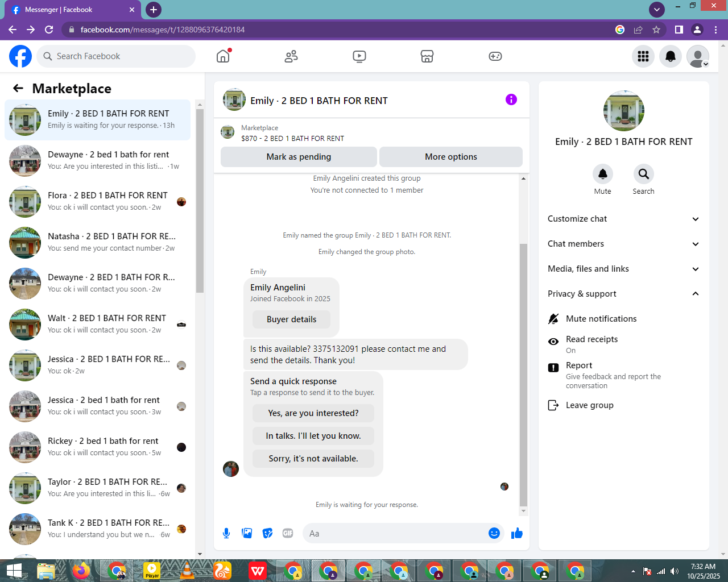Search in conversation with magnifier button
Viewport: 728px width, 582px height.
(644, 174)
